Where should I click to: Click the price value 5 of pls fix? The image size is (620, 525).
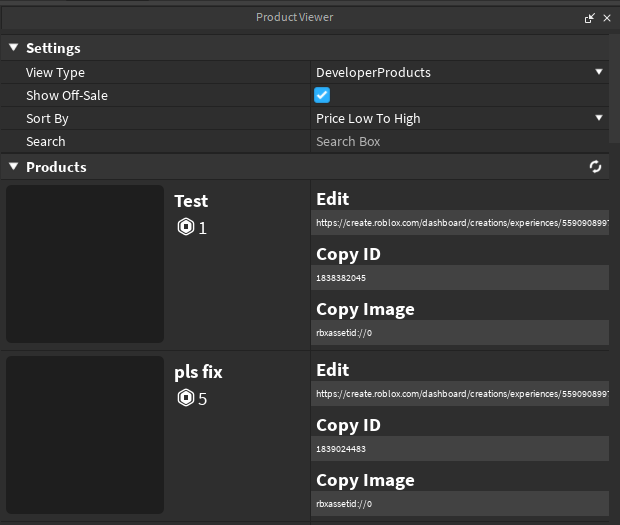point(202,399)
